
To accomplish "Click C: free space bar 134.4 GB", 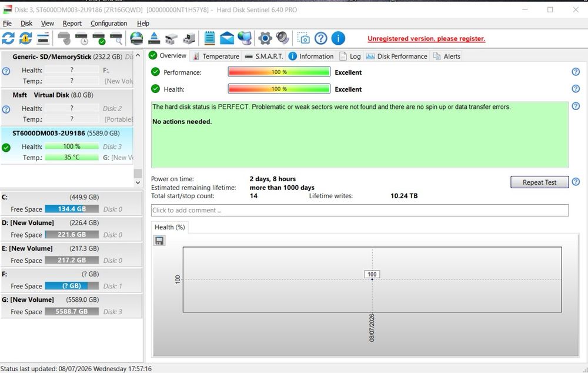I will click(72, 209).
